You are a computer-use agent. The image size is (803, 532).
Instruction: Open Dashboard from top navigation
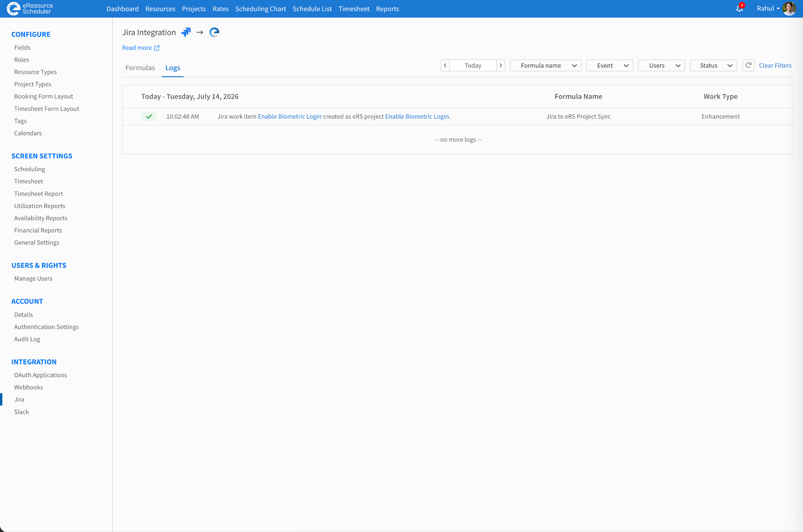(122, 9)
